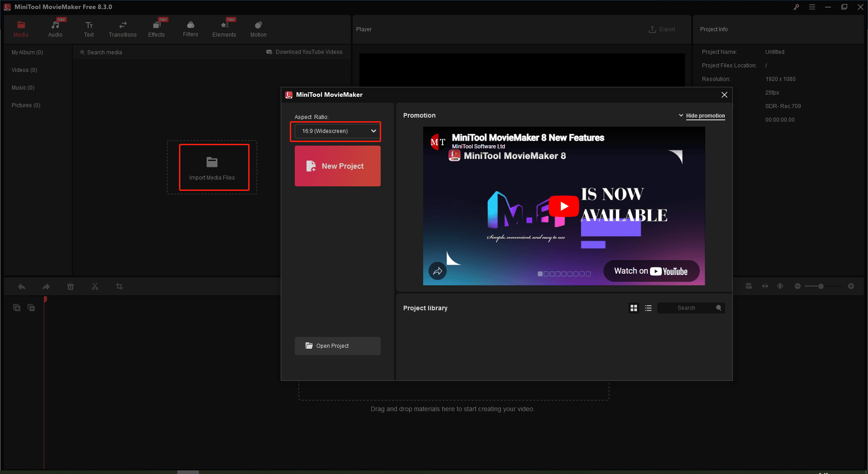Click Download YouTube Videos
Image resolution: width=868 pixels, height=474 pixels.
[304, 52]
